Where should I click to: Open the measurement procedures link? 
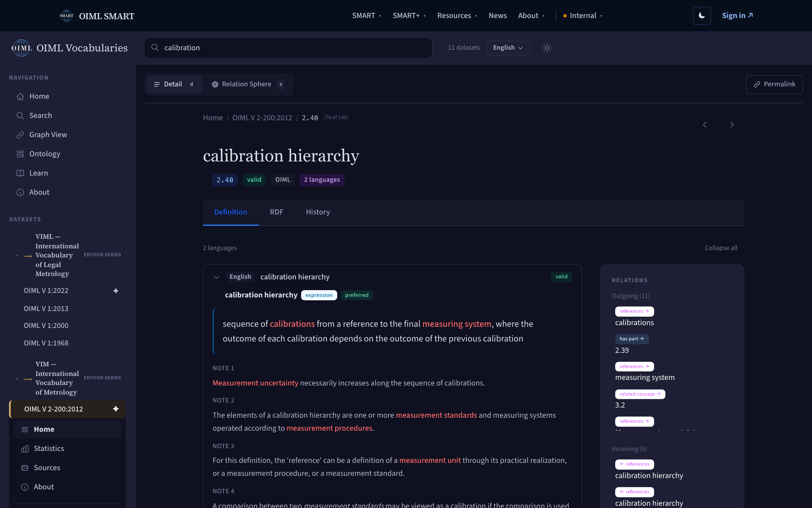tap(329, 428)
